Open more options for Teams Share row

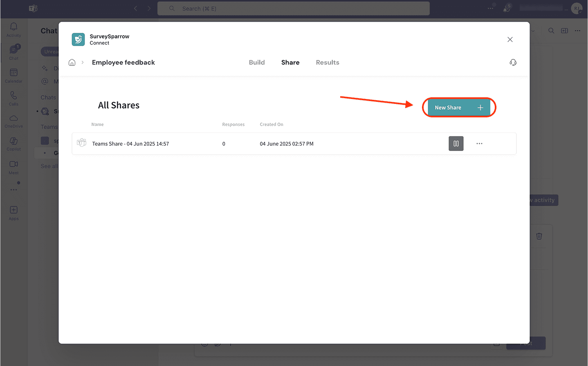pos(479,144)
